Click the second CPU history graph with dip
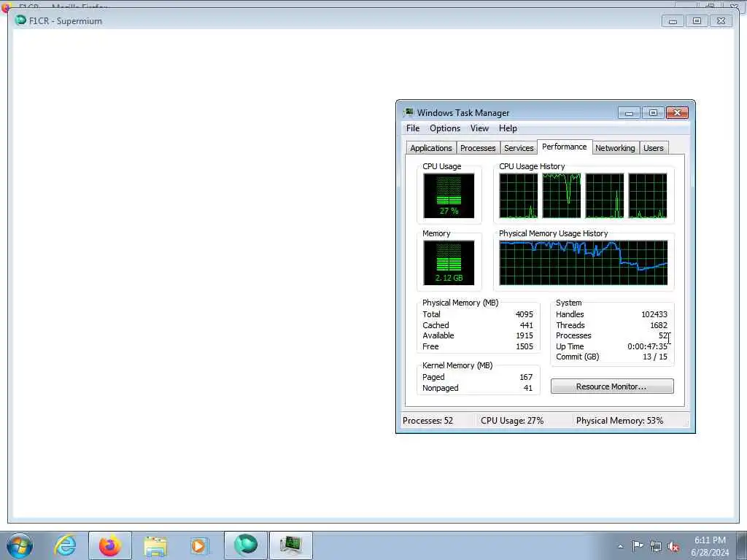The height and width of the screenshot is (560, 747). pyautogui.click(x=562, y=195)
